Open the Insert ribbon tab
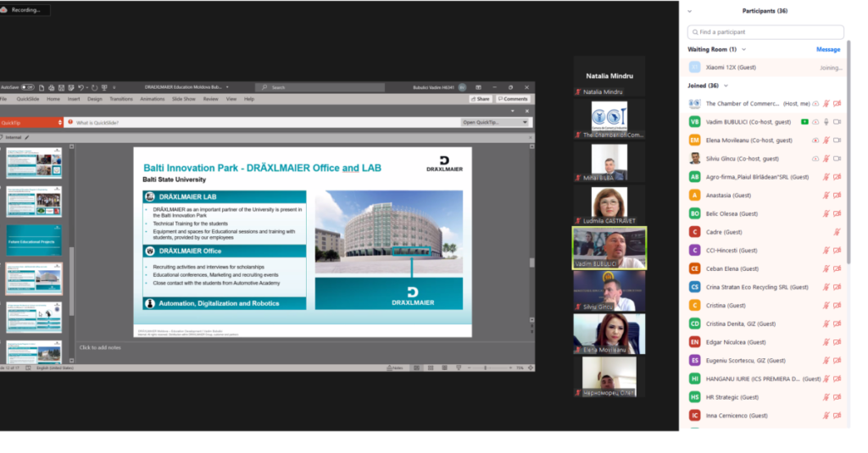Image resolution: width=868 pixels, height=453 pixels. [74, 99]
